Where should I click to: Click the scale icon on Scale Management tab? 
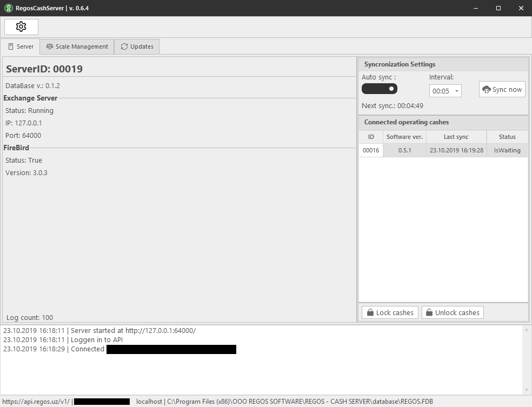click(x=50, y=46)
